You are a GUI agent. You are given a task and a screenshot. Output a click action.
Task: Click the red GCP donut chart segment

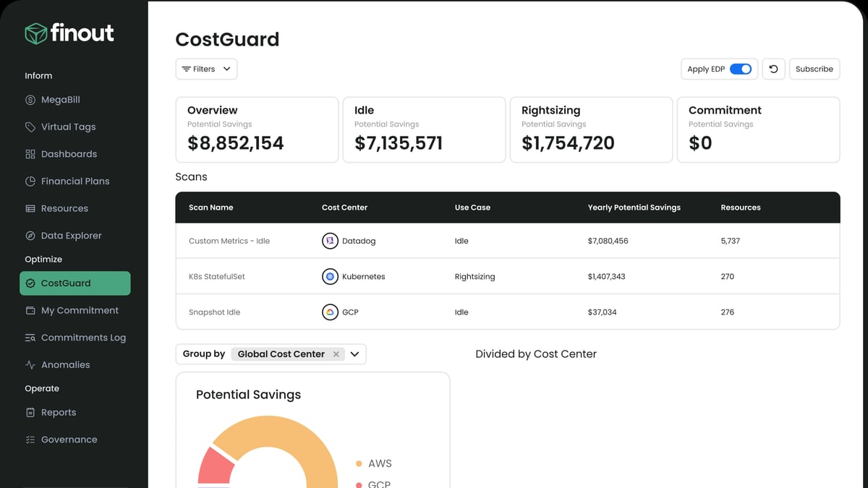[215, 466]
